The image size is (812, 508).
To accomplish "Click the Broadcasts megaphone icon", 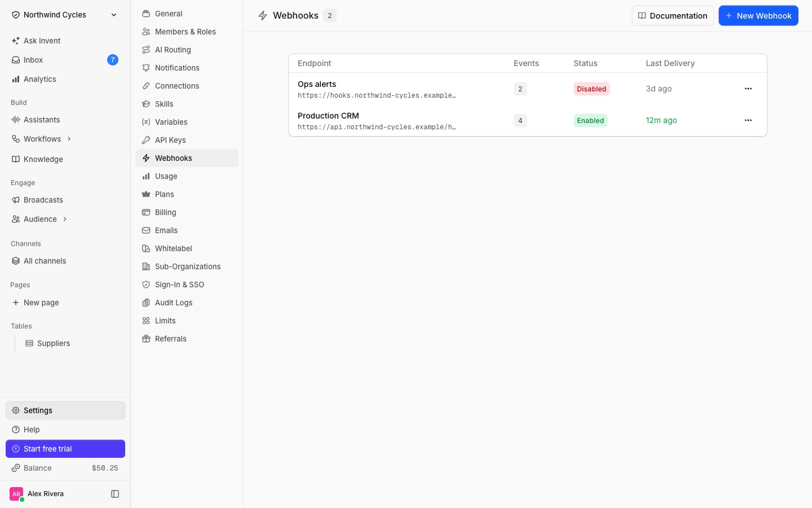I will coord(16,200).
